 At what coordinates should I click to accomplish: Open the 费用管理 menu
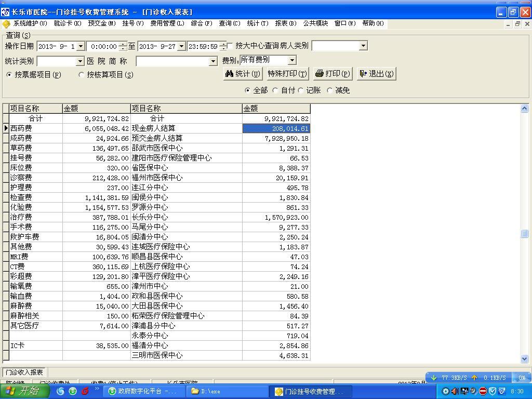167,23
